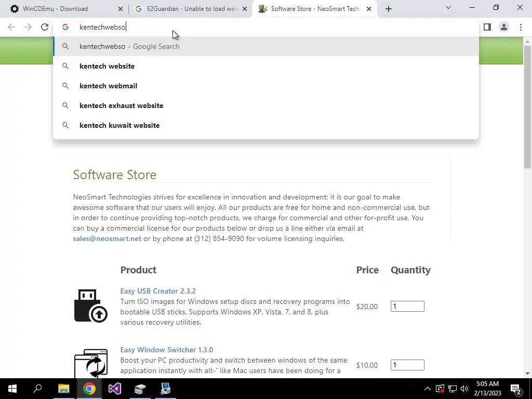This screenshot has height=399, width=532.
Task: Open Easy Window Switcher 1.3.0 link
Action: [x=167, y=350]
